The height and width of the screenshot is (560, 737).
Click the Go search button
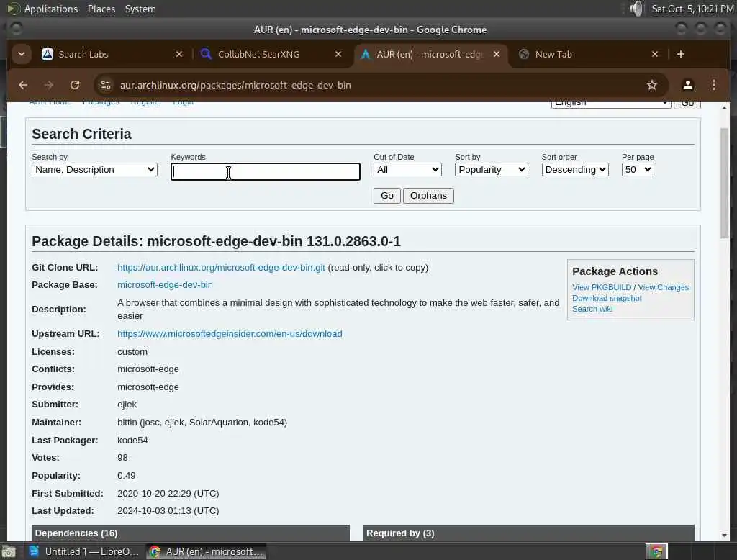[386, 196]
